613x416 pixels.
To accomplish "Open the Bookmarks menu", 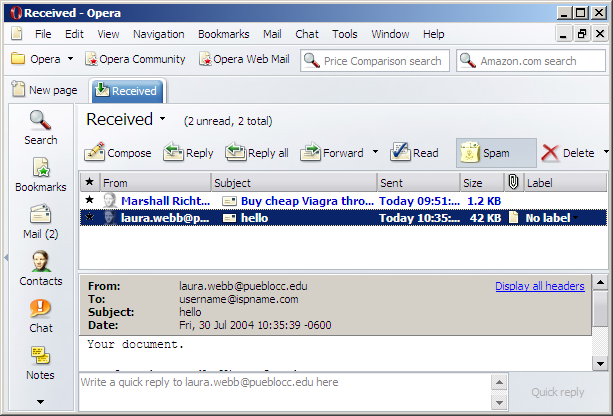I will click(x=223, y=34).
